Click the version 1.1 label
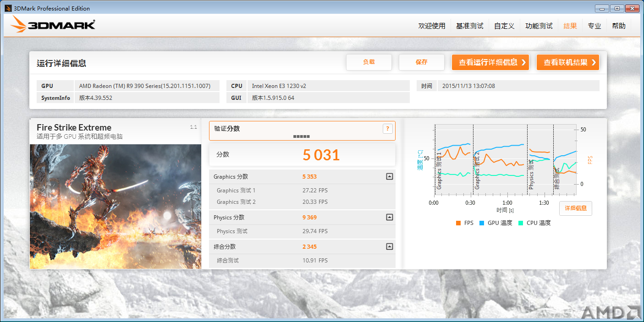 pyautogui.click(x=193, y=127)
